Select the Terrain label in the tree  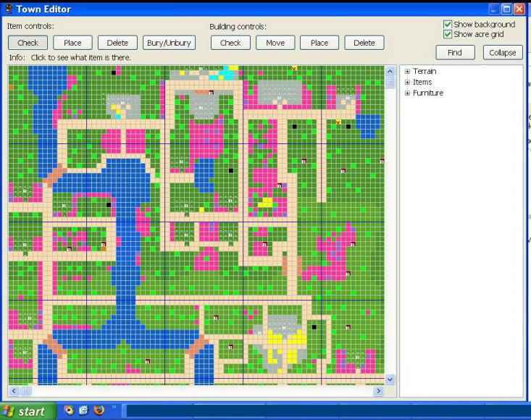point(425,71)
